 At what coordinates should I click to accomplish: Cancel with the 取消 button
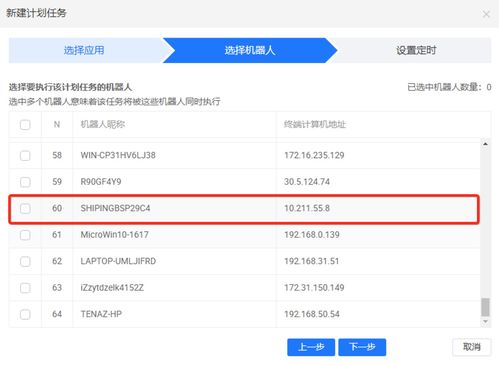pos(472,347)
